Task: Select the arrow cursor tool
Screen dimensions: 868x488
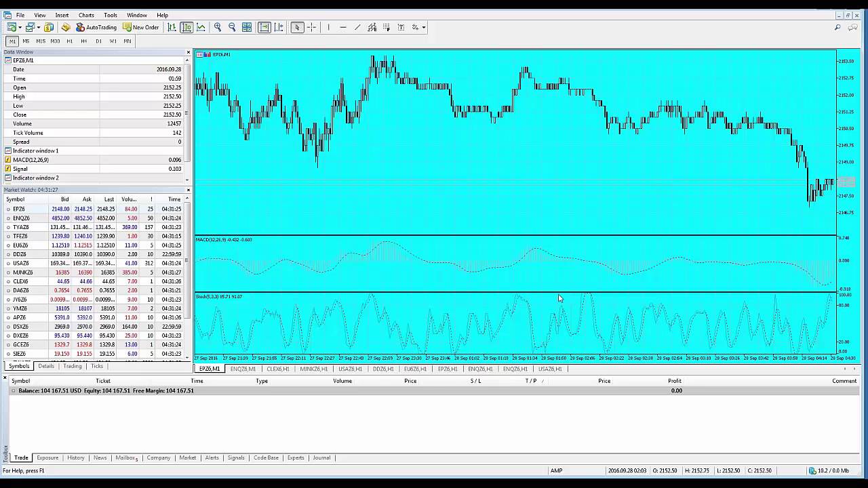Action: click(297, 27)
